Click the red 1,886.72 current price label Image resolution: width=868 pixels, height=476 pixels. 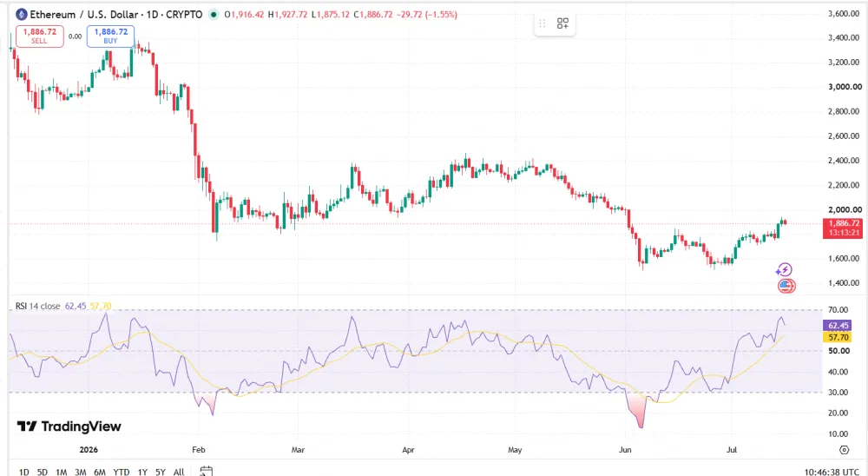[x=843, y=223]
